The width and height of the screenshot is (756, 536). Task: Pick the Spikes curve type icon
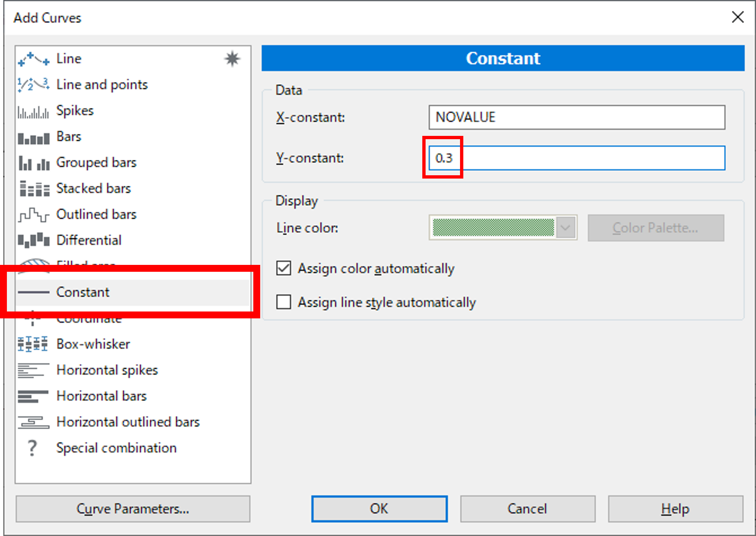33,112
